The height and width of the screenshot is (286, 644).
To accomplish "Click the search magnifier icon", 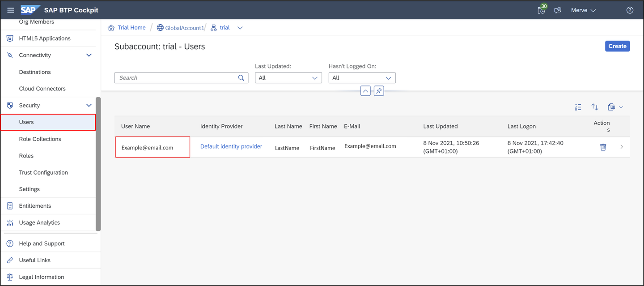I will (241, 78).
